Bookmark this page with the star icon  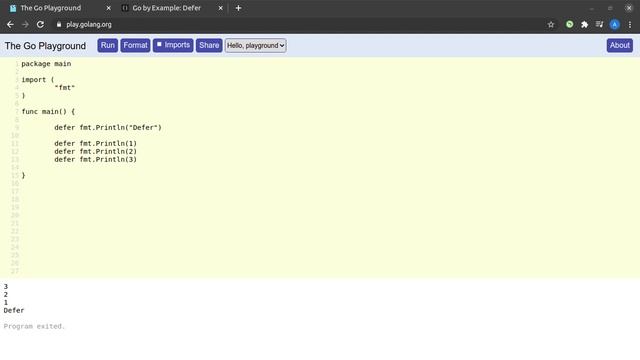pos(551,24)
